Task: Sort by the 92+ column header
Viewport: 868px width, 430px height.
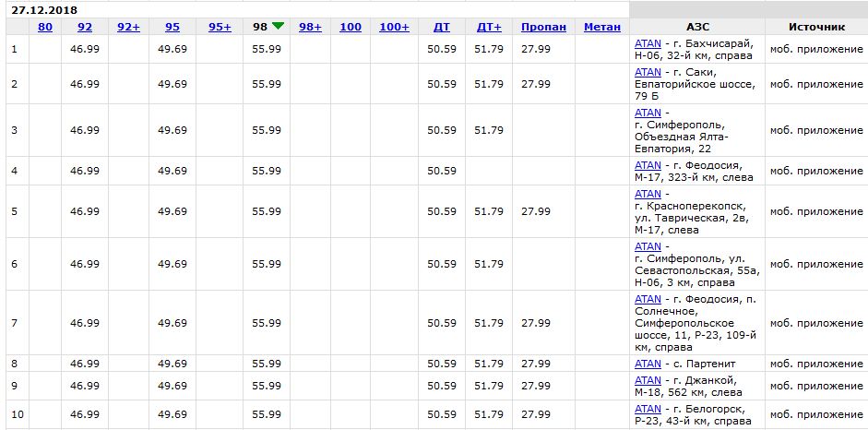Action: point(128,27)
